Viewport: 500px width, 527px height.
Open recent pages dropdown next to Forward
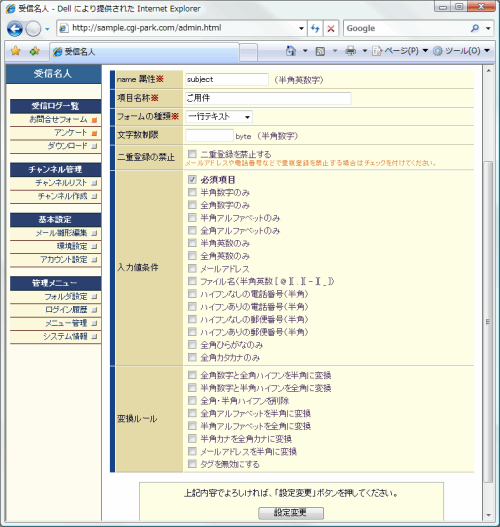pos(47,29)
